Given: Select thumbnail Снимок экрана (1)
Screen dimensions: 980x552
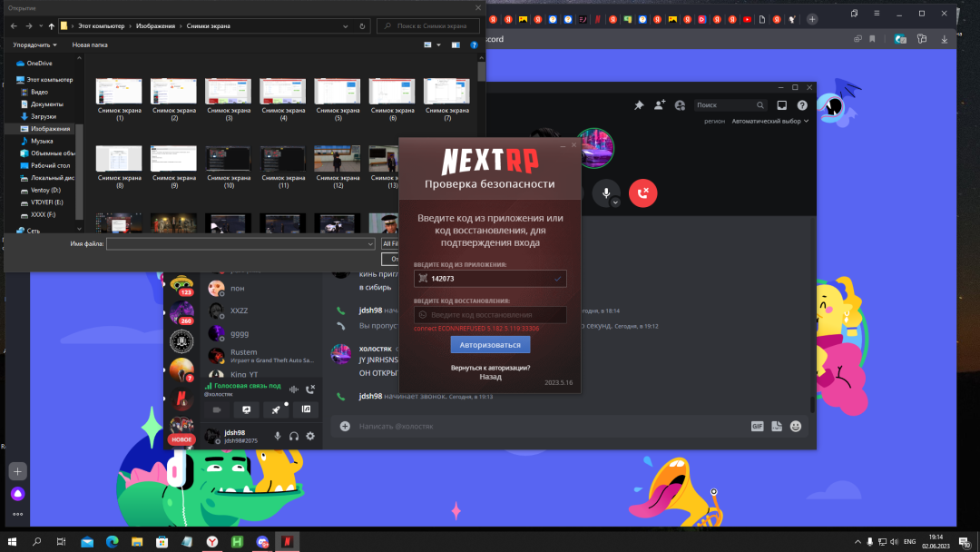Looking at the screenshot, I should click(119, 99).
